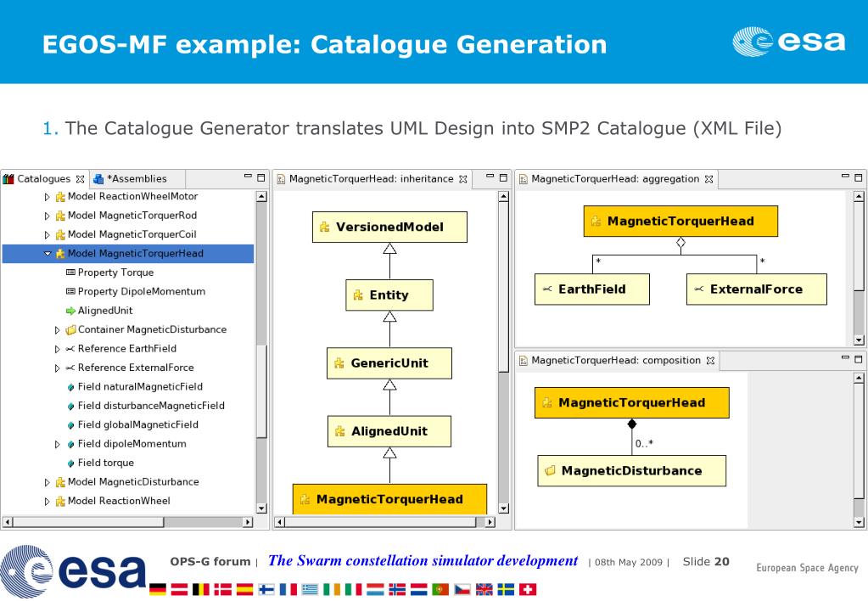Switch to the Catalogues tab
The width and height of the screenshot is (868, 601).
(44, 179)
